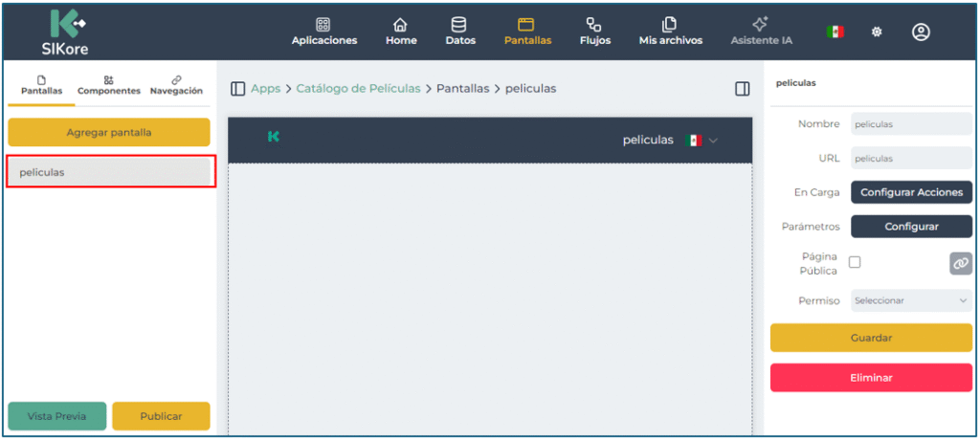The width and height of the screenshot is (980, 440).
Task: Go to the Datos database section
Action: coord(459,32)
